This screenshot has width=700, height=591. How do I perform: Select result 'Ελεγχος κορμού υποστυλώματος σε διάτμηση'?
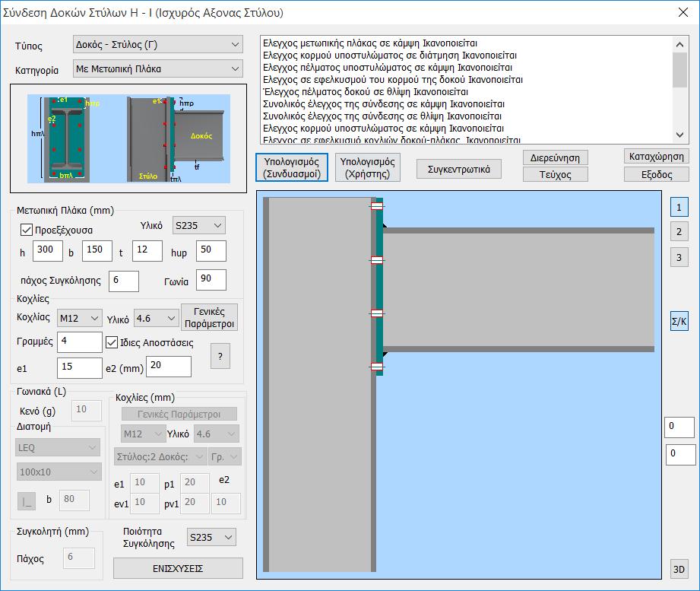click(389, 56)
